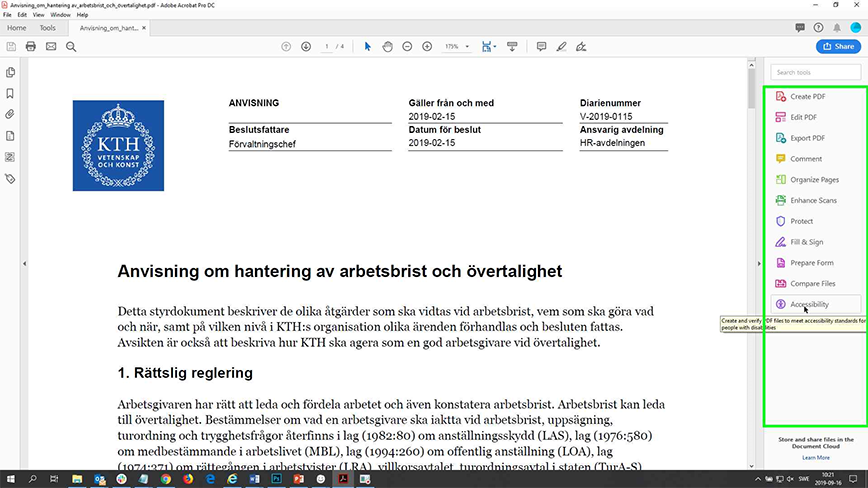Image resolution: width=868 pixels, height=488 pixels.
Task: Go to next page arrow
Action: [x=306, y=47]
